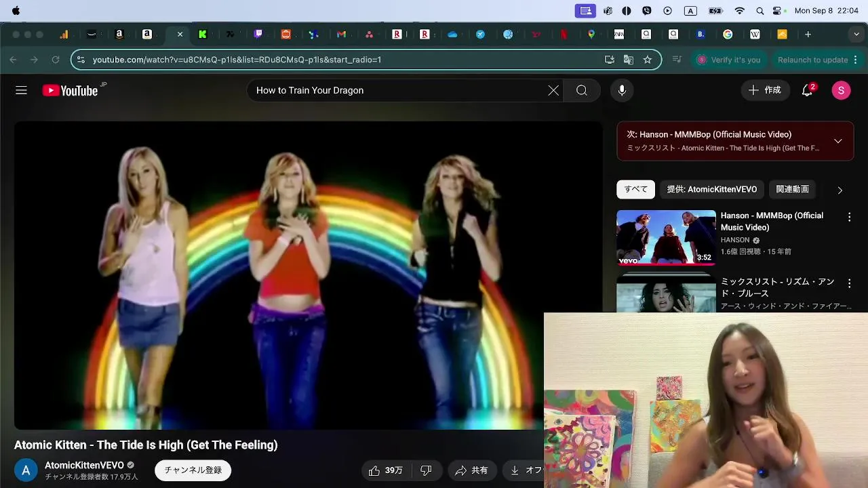
Task: Open a new browser tab
Action: click(808, 34)
